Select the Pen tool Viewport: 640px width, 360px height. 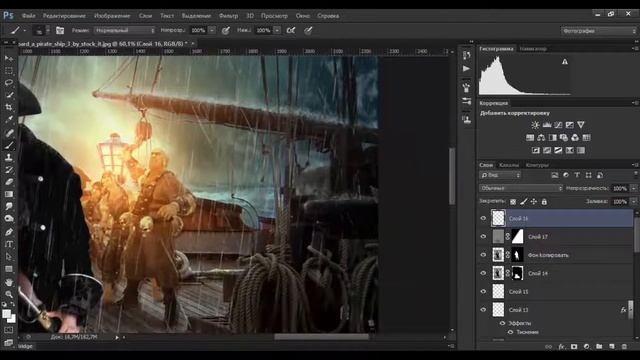pyautogui.click(x=9, y=232)
